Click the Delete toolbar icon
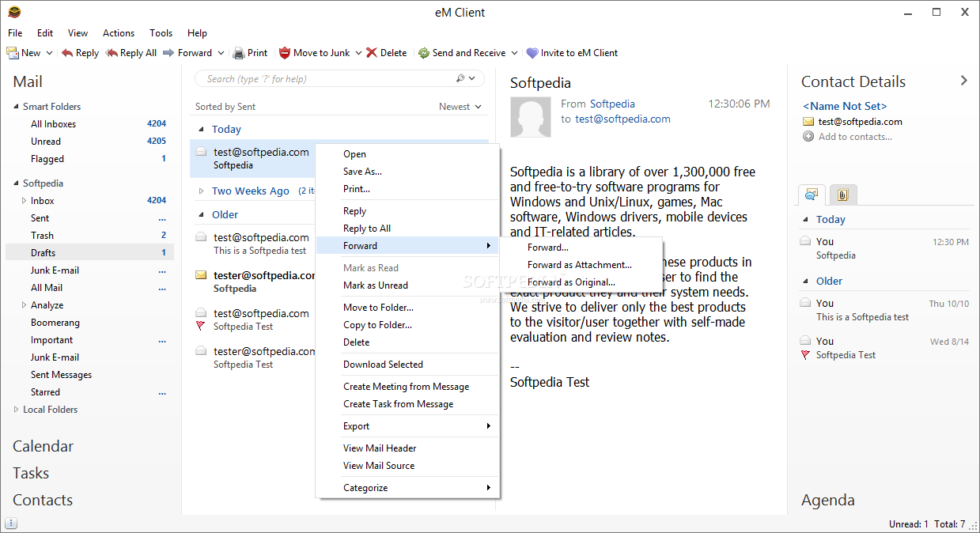 (x=372, y=53)
